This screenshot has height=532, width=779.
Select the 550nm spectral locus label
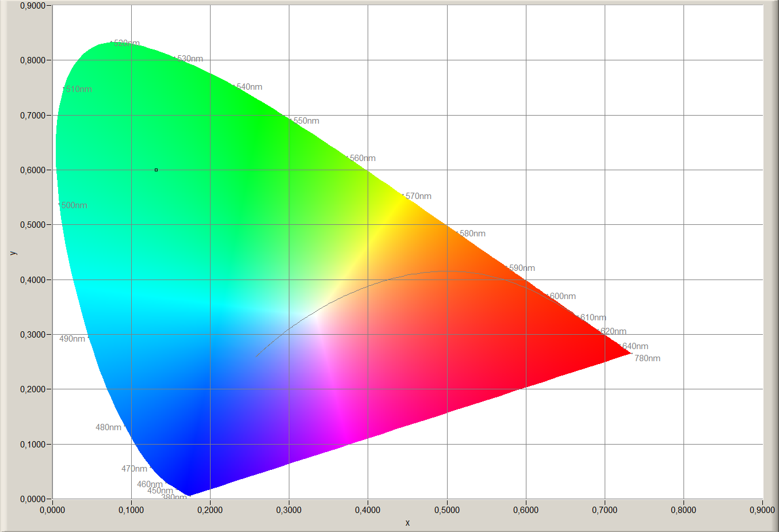point(306,121)
